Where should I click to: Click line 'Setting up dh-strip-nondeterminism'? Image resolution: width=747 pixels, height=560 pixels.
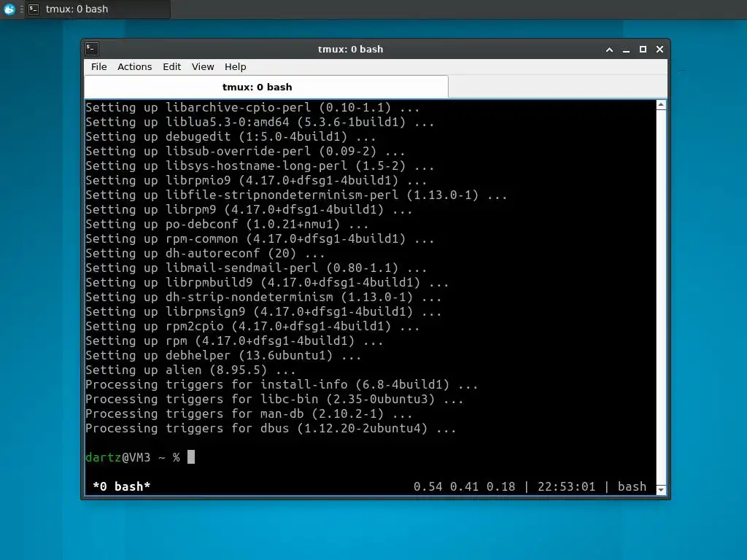263,297
